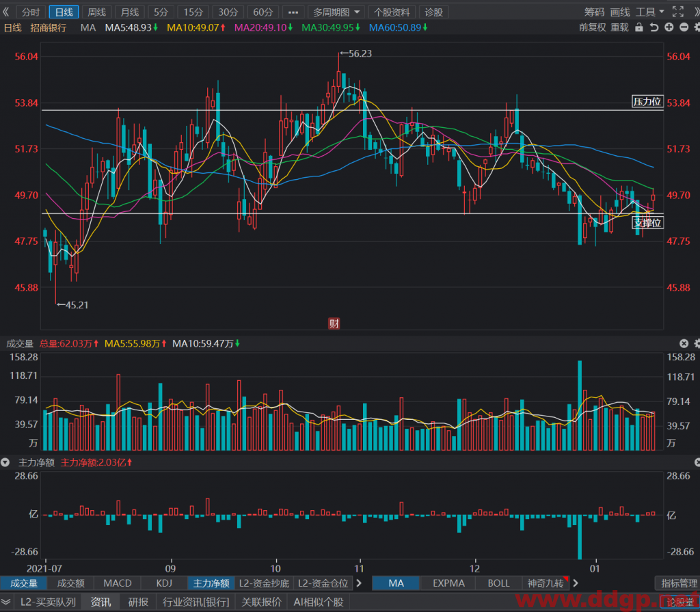Click the MA60:50.89 value label
This screenshot has height=612, width=700.
[x=399, y=28]
